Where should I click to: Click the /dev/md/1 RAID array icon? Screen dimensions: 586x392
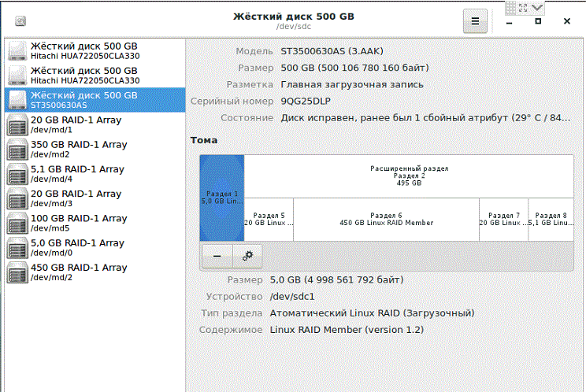pyautogui.click(x=17, y=124)
